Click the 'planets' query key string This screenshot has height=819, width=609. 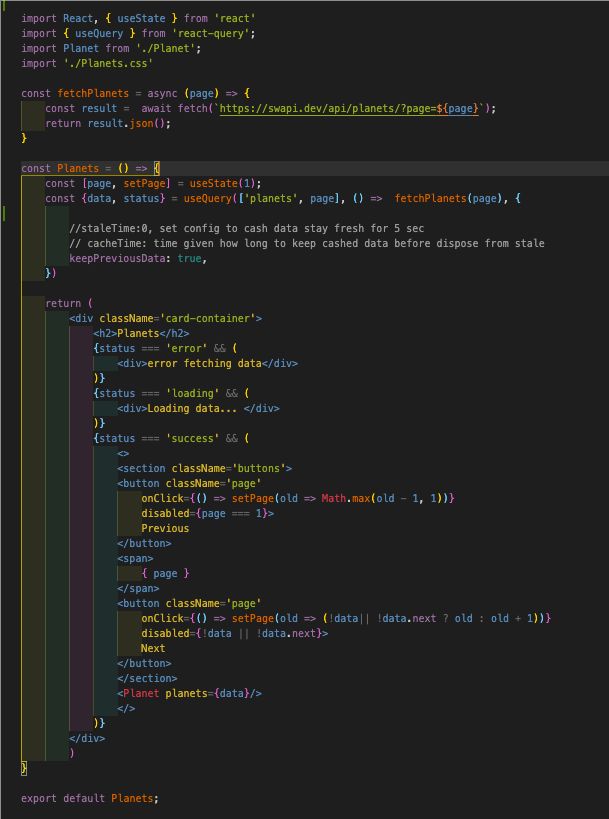[271, 198]
